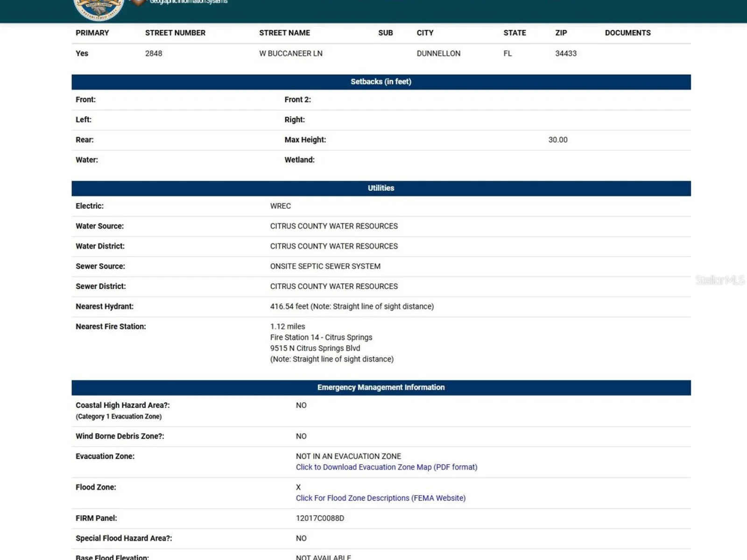Image resolution: width=747 pixels, height=560 pixels.
Task: Click street name W BUCCANEER LN
Action: tap(291, 53)
